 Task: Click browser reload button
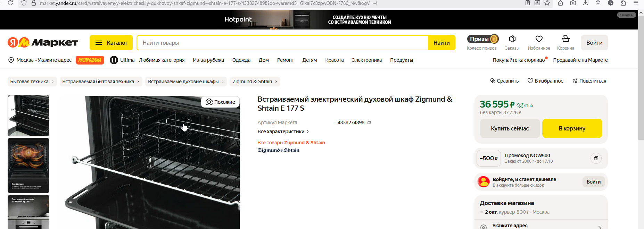pos(10,3)
